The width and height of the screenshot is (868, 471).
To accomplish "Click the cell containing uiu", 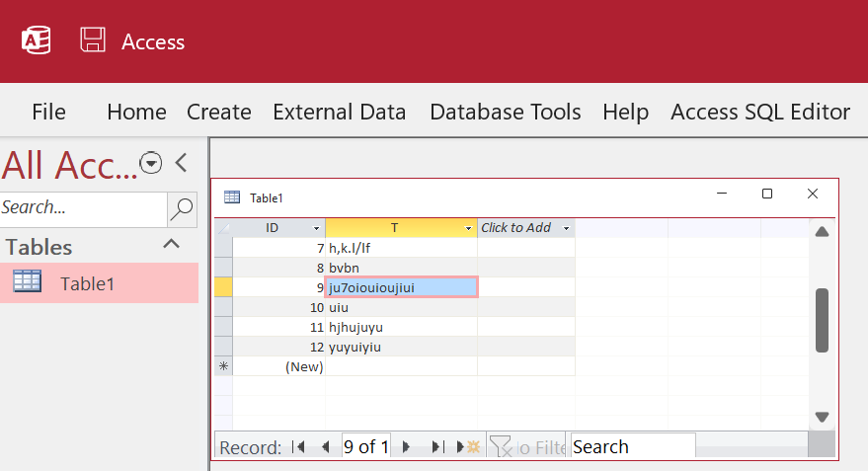I will click(x=401, y=307).
